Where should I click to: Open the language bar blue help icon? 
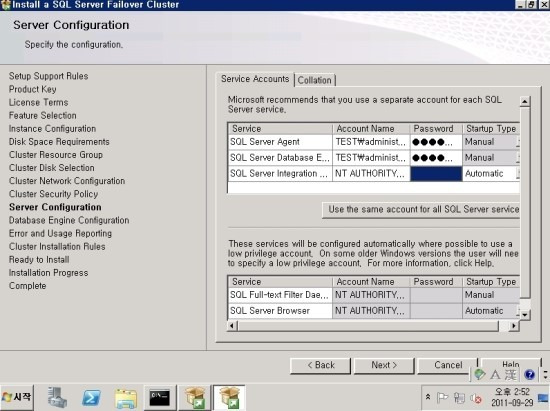(x=529, y=375)
